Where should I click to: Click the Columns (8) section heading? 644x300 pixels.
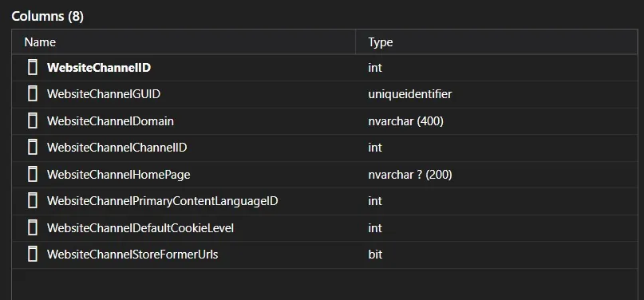(47, 17)
